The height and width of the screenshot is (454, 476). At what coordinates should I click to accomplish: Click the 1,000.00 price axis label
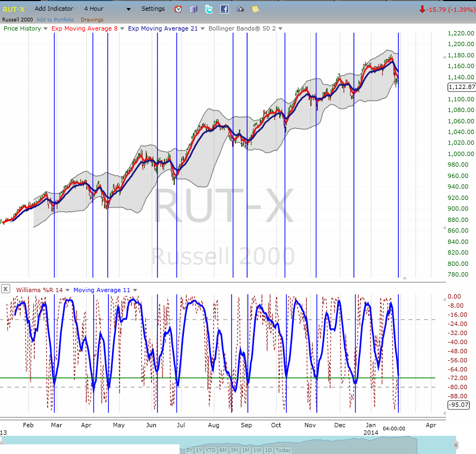(x=461, y=154)
